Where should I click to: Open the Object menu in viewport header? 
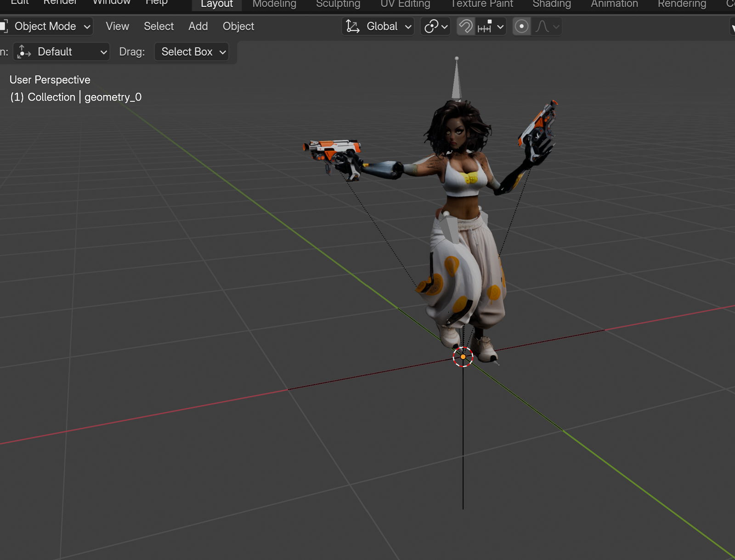point(238,27)
